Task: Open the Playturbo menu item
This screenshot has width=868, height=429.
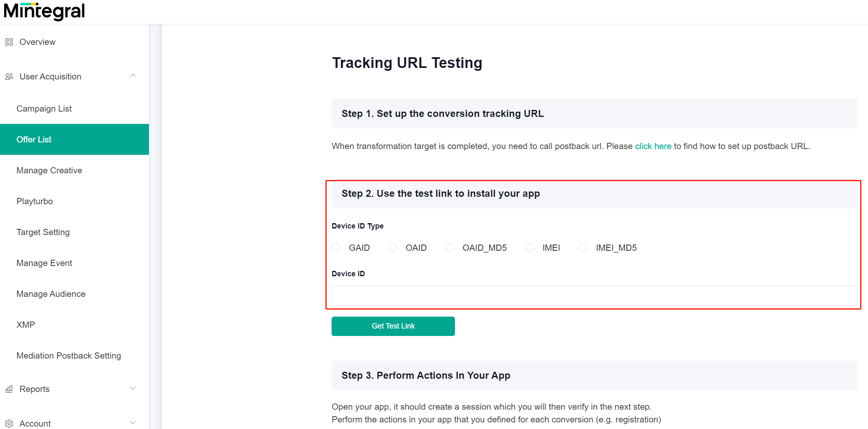Action: point(35,201)
